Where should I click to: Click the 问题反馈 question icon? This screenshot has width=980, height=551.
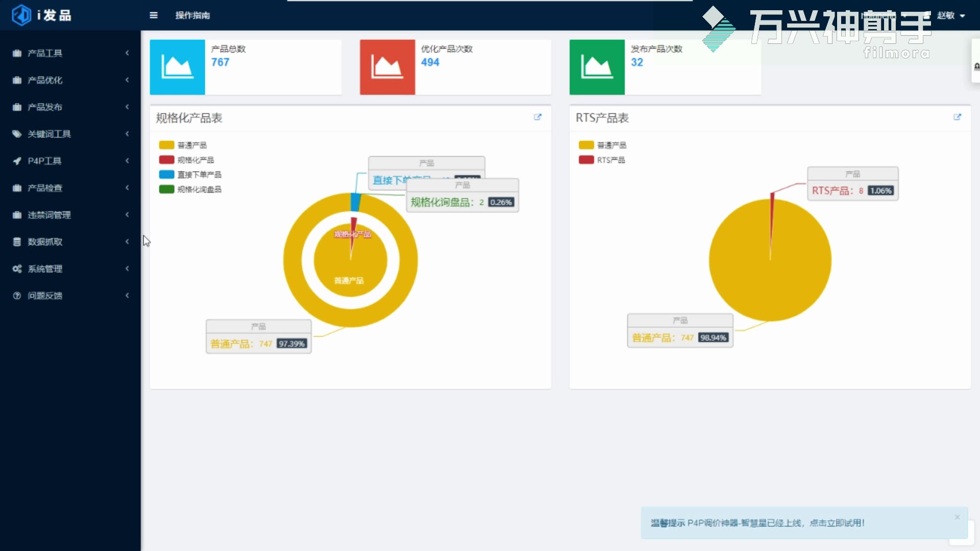pyautogui.click(x=17, y=296)
